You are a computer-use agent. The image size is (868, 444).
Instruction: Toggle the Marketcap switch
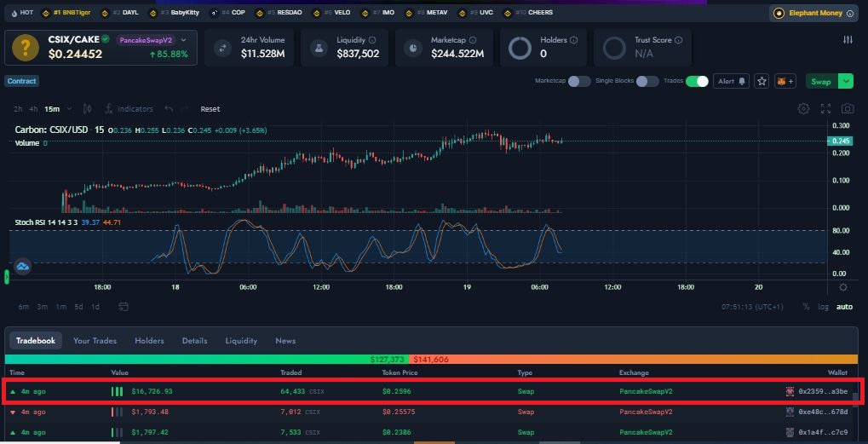tap(579, 81)
